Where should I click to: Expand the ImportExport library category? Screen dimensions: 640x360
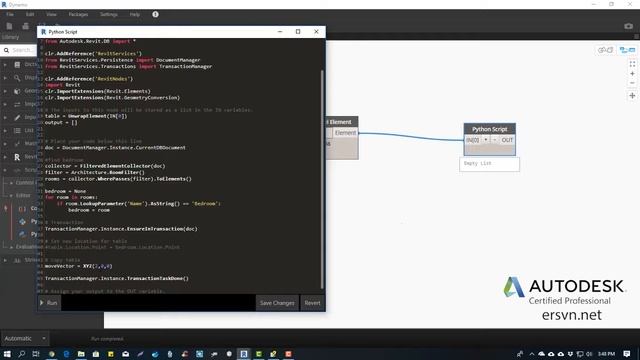(x=5, y=104)
